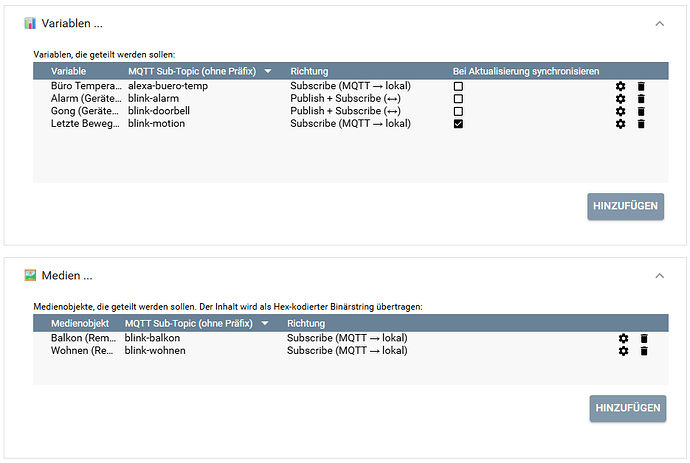Click the blink-motion topic cell

click(x=156, y=124)
